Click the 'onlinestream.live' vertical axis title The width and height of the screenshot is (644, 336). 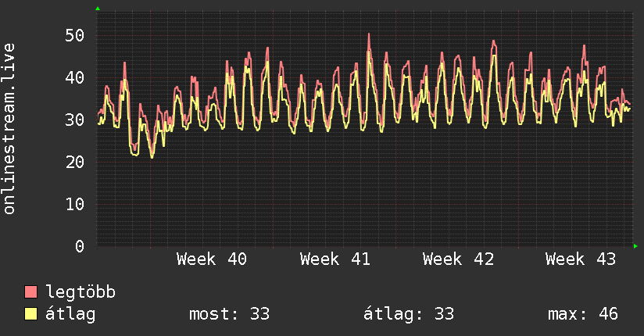pyautogui.click(x=9, y=129)
